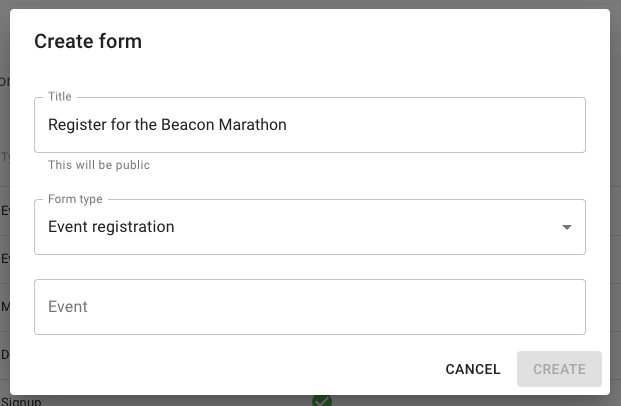Click the 'Create form' dialog heading
This screenshot has width=621, height=406.
88,41
